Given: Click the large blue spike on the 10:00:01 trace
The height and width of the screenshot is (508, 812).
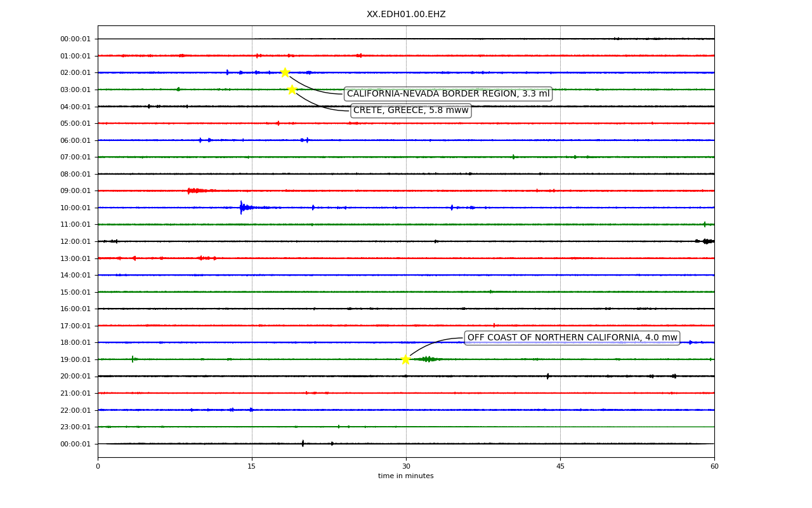Looking at the screenshot, I should point(241,207).
